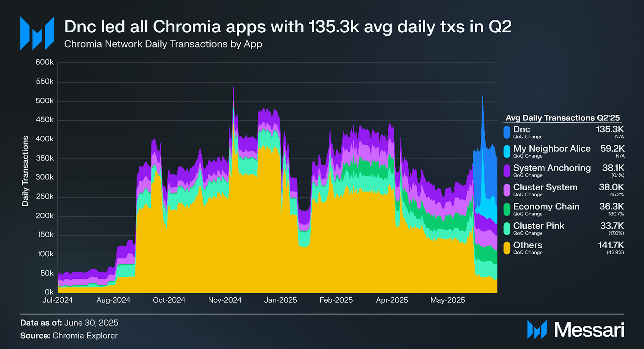Click the Jul-2024 x-axis label

57,300
